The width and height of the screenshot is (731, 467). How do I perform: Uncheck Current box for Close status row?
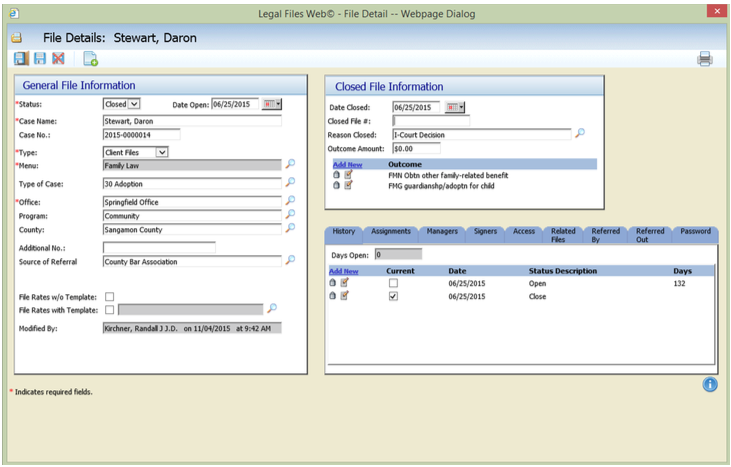[x=393, y=296]
